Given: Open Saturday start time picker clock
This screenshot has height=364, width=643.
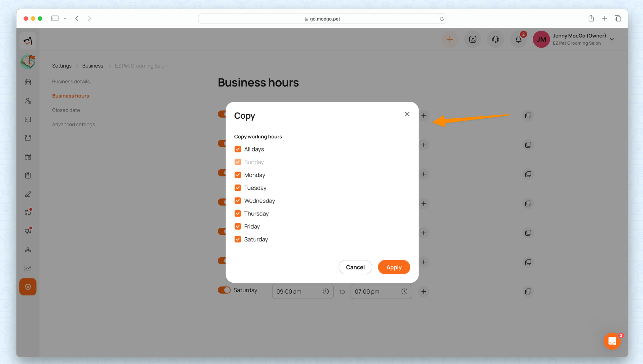Looking at the screenshot, I should pos(326,291).
